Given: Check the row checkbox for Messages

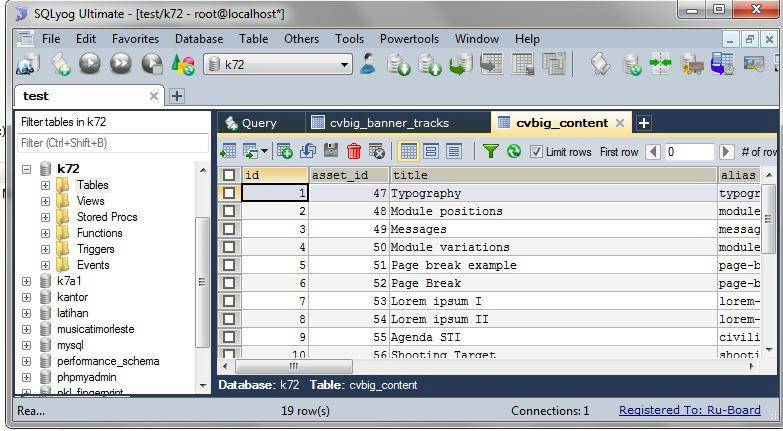Looking at the screenshot, I should 229,229.
